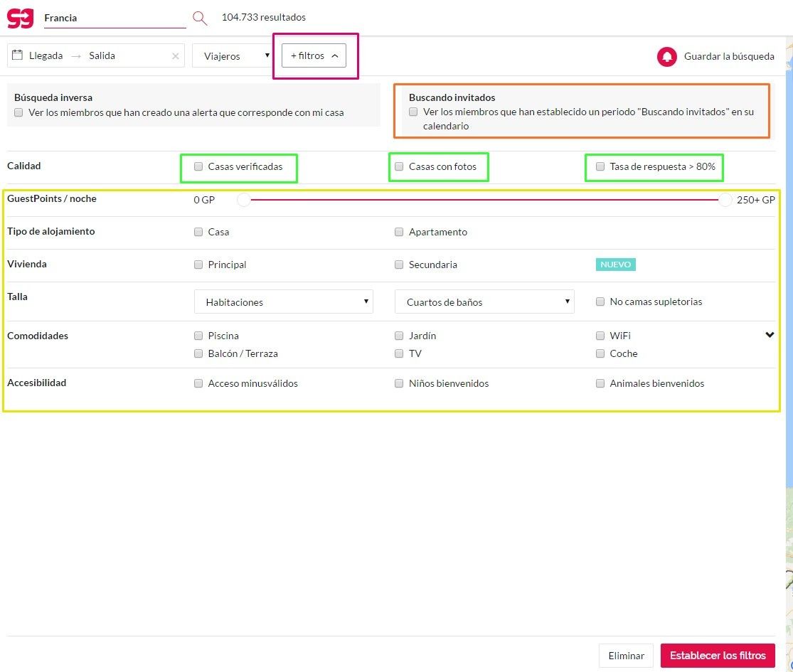Click the 250+ GP maximum slider handle

coord(725,200)
